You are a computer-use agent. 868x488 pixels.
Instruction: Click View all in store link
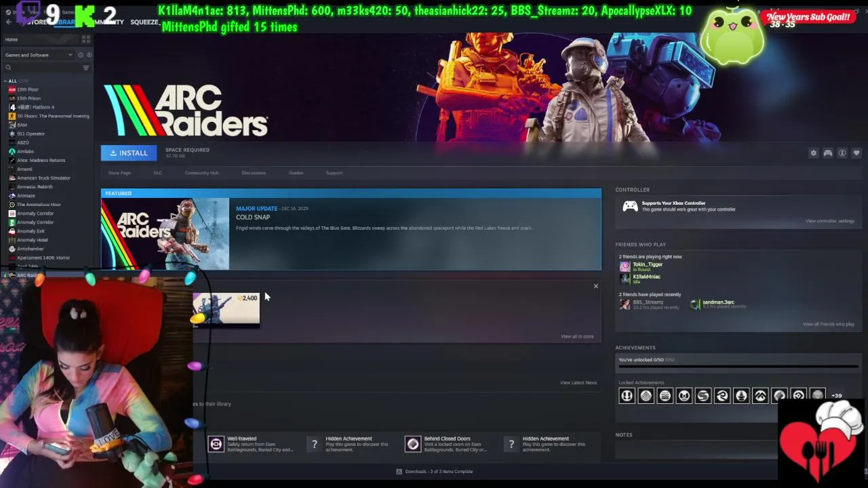coord(577,336)
